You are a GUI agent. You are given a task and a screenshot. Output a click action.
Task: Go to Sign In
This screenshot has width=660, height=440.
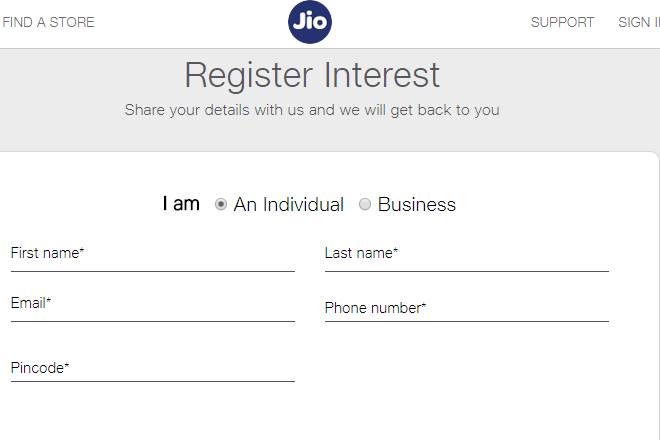pos(639,22)
